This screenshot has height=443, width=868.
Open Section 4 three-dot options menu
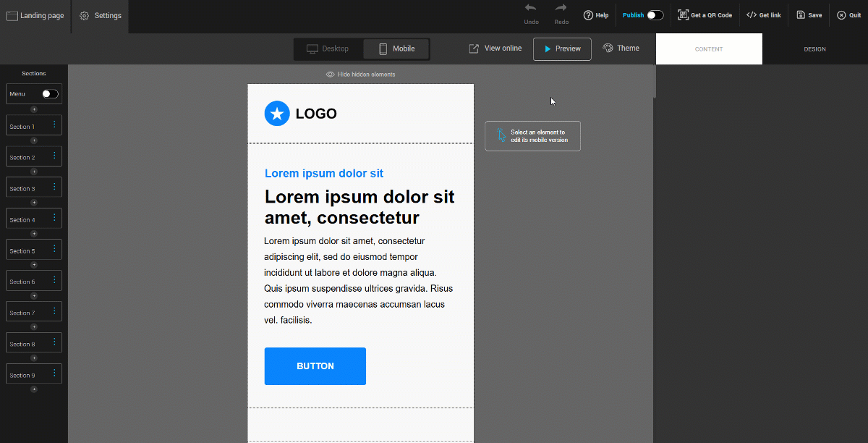[54, 219]
